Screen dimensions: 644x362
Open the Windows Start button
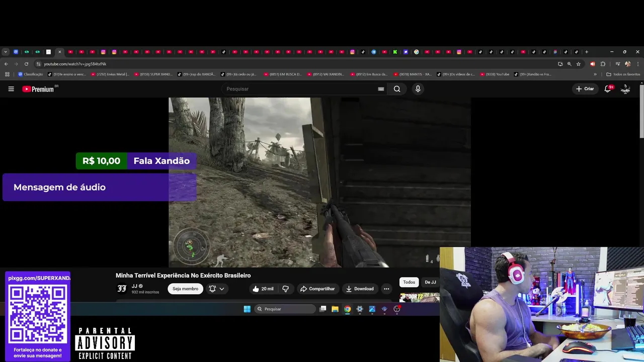point(247,309)
